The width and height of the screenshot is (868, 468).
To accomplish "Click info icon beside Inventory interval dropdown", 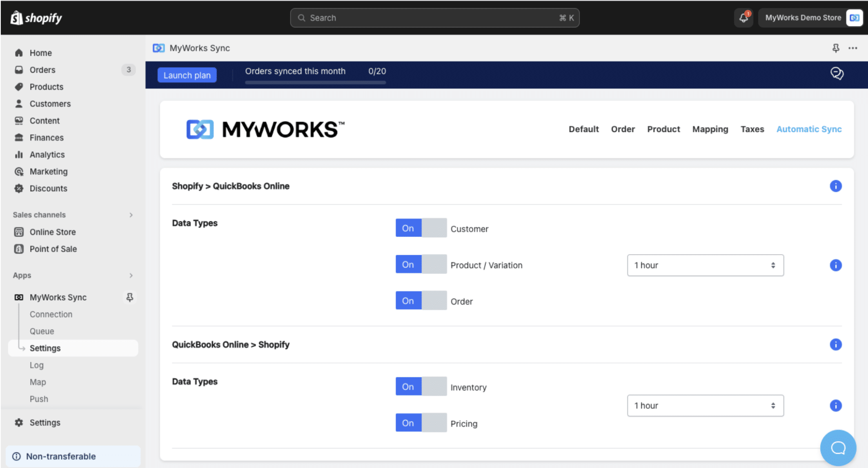I will click(836, 406).
